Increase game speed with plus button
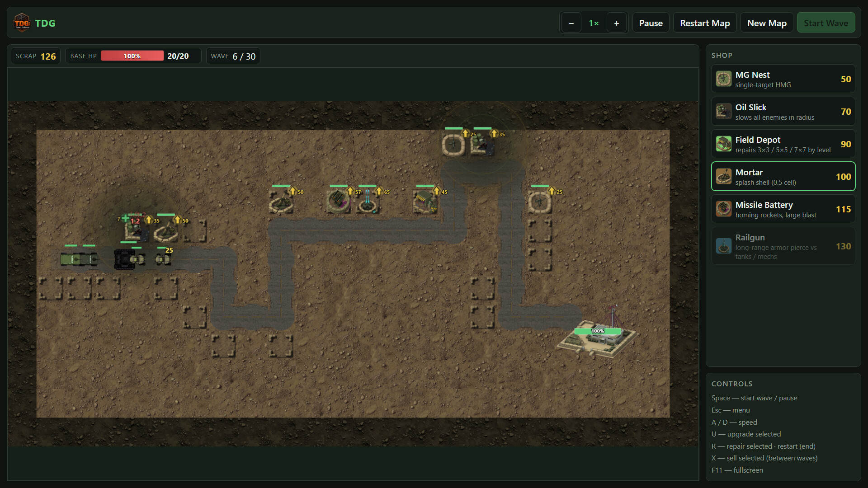Screen dimensions: 868x488 click(617, 23)
